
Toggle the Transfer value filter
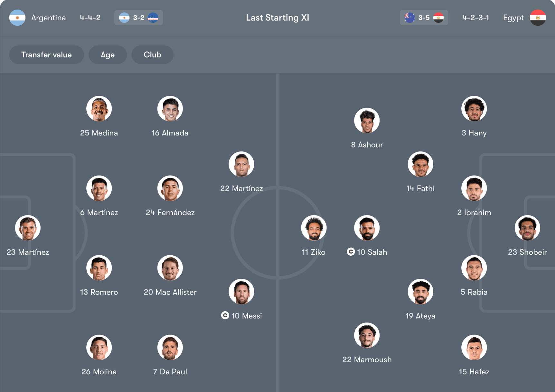click(47, 55)
